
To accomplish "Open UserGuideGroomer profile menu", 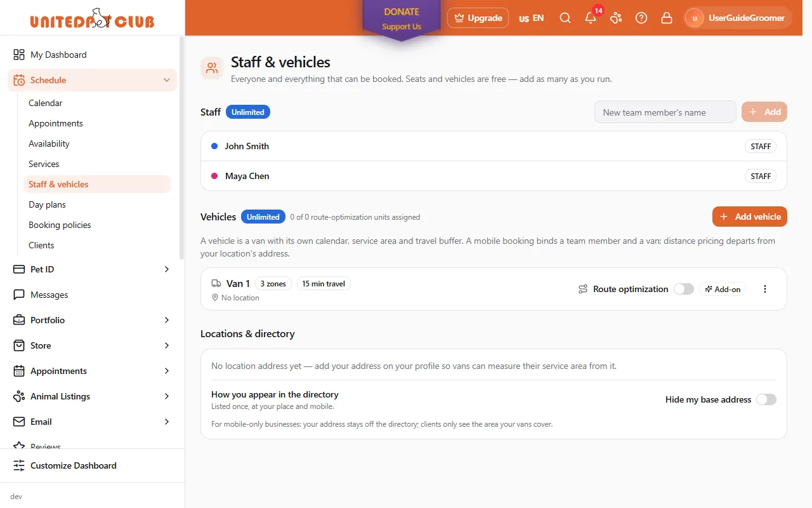I will (x=738, y=18).
